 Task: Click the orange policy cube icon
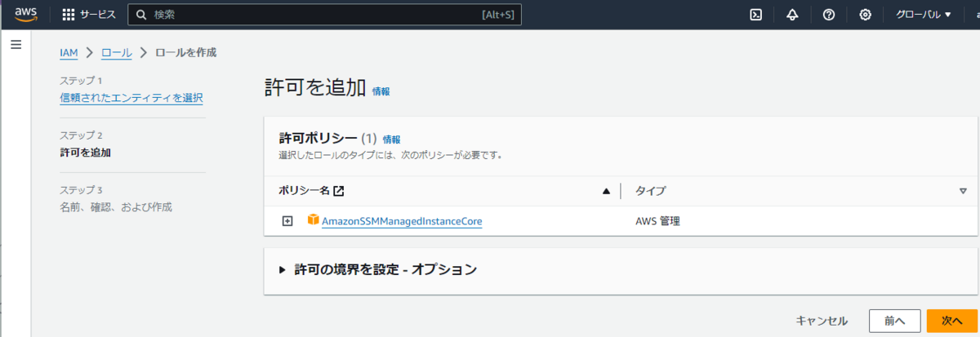pyautogui.click(x=313, y=219)
